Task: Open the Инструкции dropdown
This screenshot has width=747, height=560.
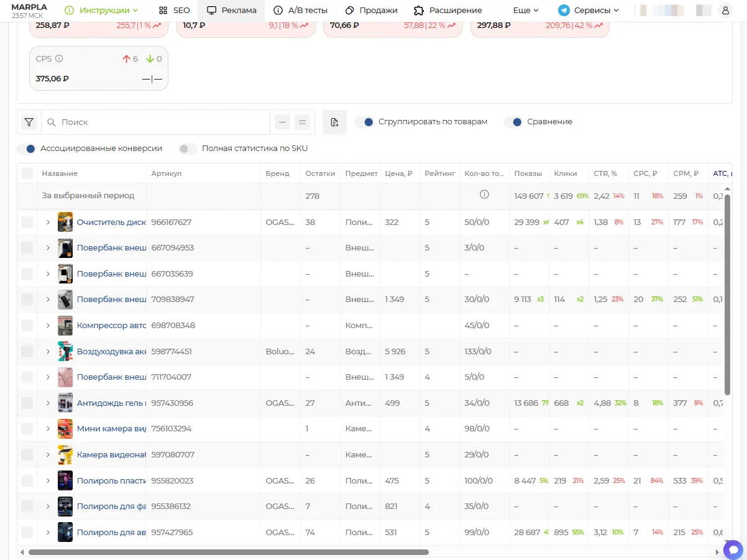Action: pos(101,11)
